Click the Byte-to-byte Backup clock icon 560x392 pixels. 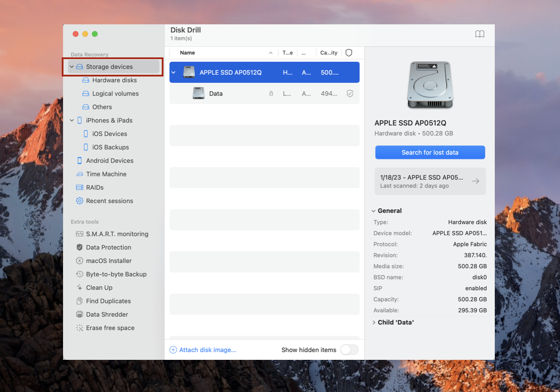pyautogui.click(x=80, y=274)
